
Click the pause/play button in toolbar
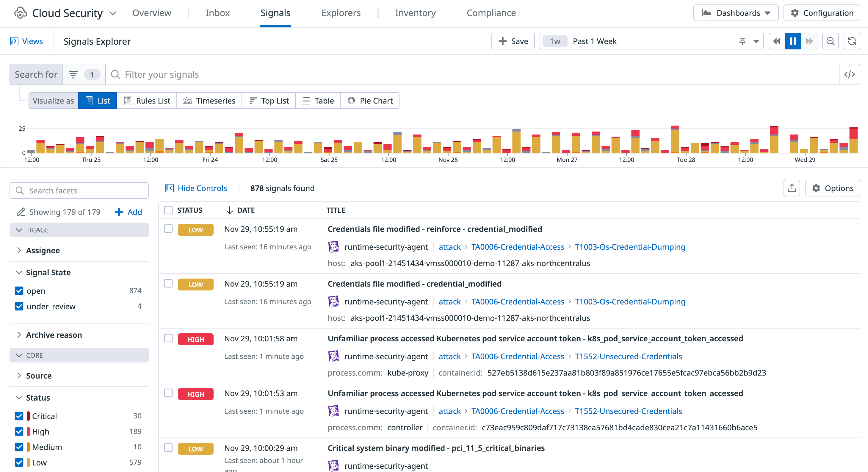tap(793, 41)
